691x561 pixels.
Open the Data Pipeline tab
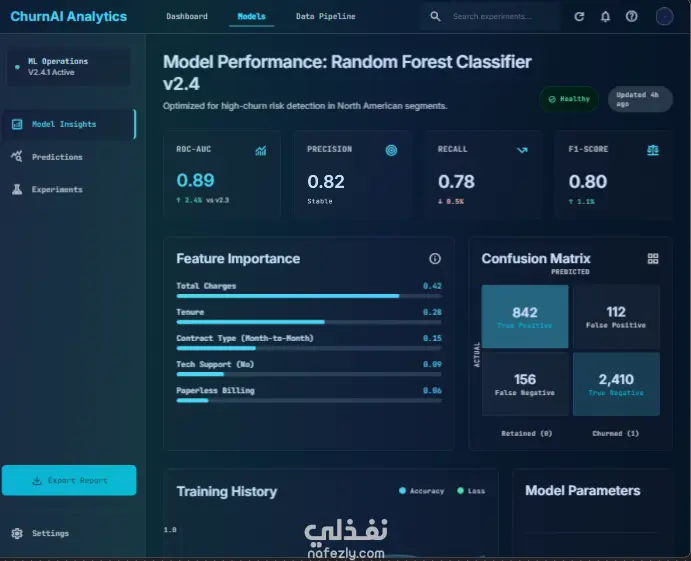(x=325, y=16)
